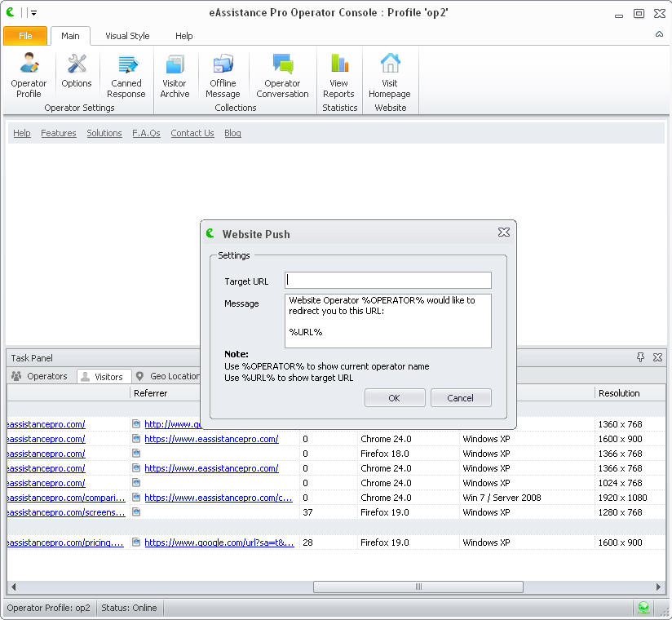Switch to the Main ribbon tab
672x620 pixels.
click(70, 36)
